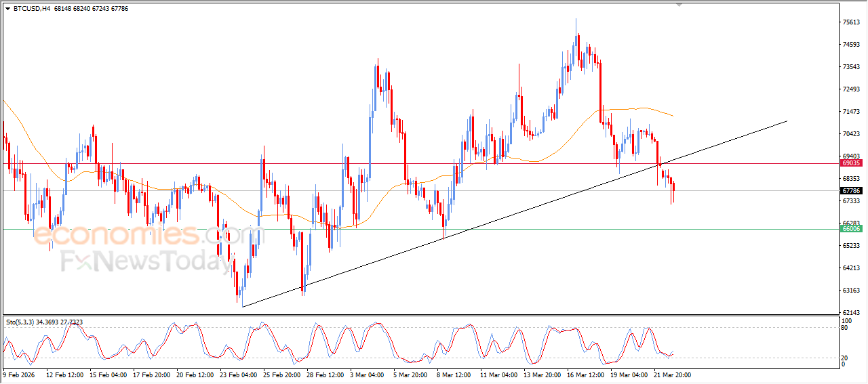Click the 72493 price axis value
868x384 pixels.
pyautogui.click(x=851, y=89)
